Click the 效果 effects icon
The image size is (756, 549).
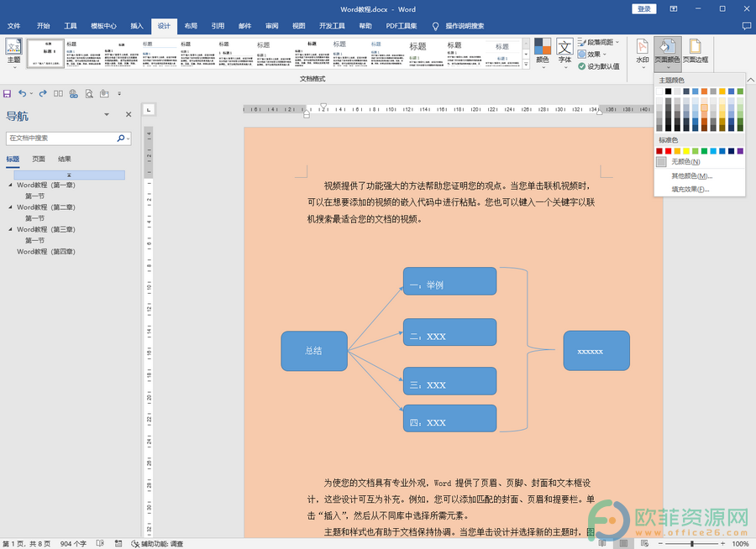pos(582,54)
